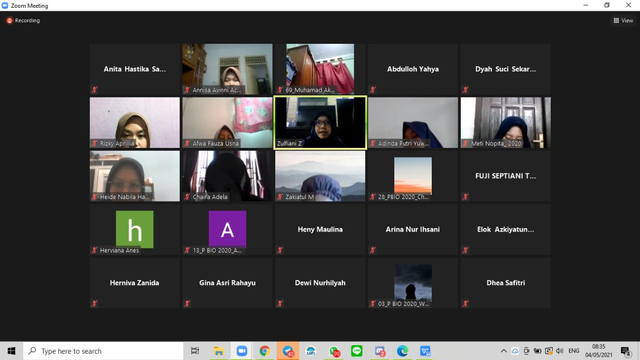640x360 pixels.
Task: Open the View layout menu
Action: coord(623,20)
